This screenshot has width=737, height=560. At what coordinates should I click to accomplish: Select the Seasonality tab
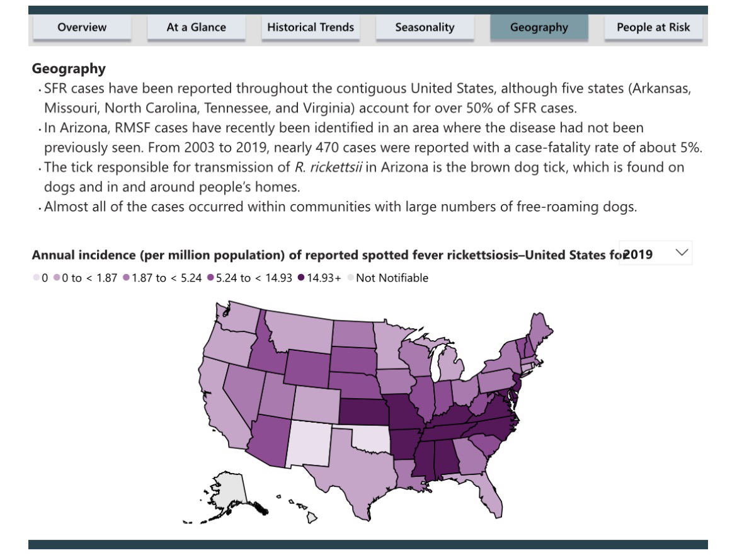(425, 27)
